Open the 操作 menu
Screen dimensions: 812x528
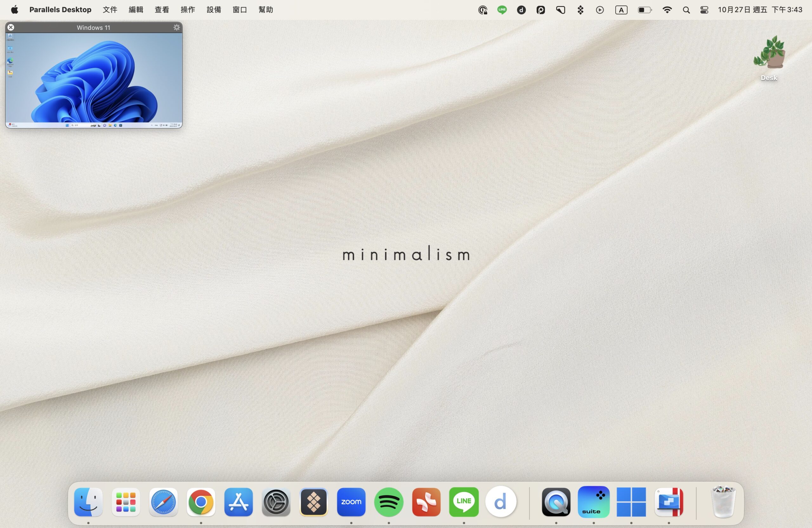click(x=188, y=10)
